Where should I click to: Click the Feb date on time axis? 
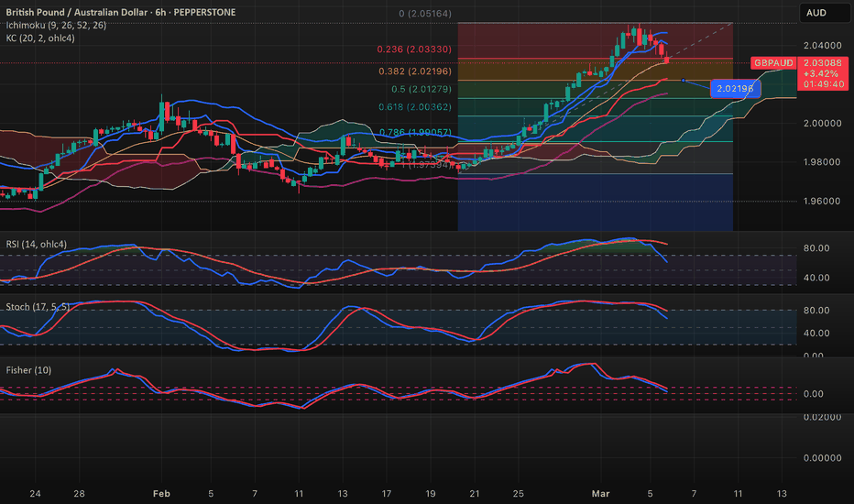point(161,494)
